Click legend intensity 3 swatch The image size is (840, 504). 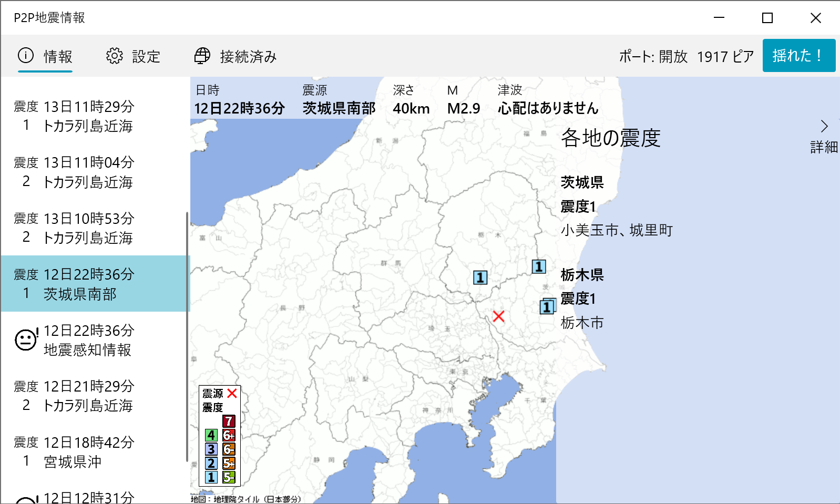(211, 449)
